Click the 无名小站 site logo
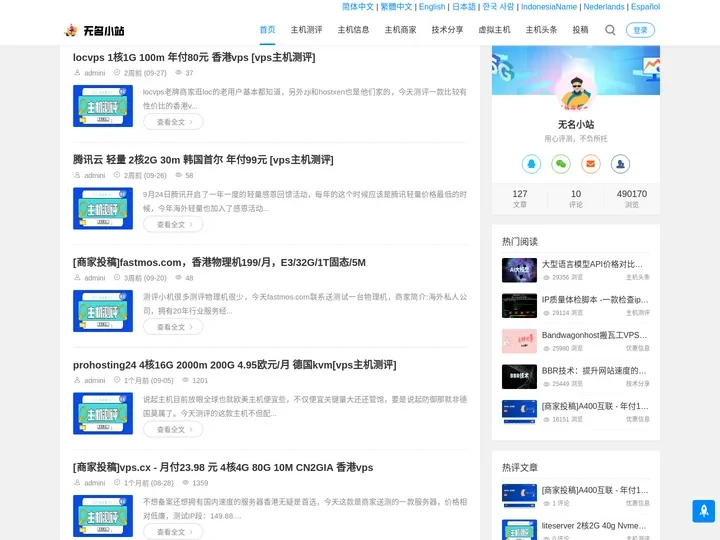The height and width of the screenshot is (540, 720). click(94, 30)
